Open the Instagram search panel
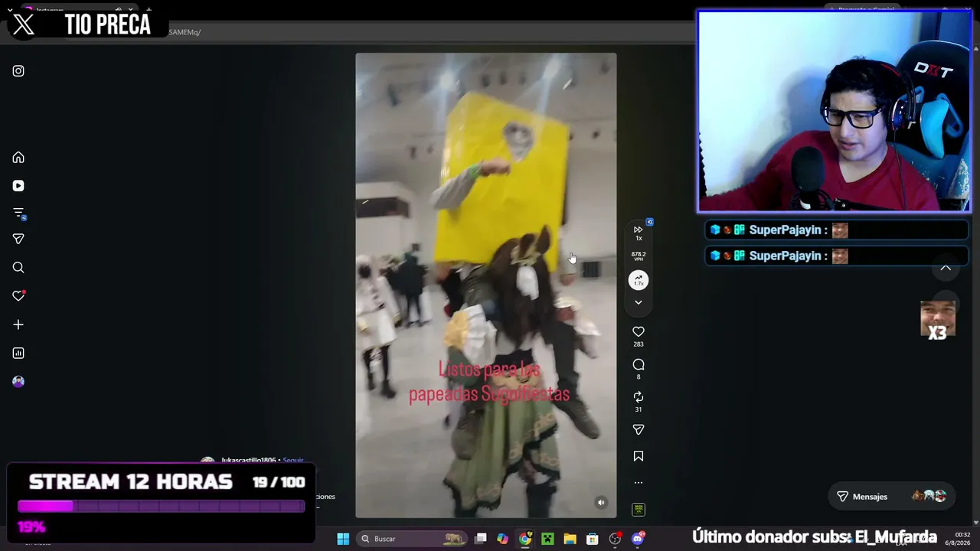Image resolution: width=980 pixels, height=551 pixels. click(x=18, y=268)
